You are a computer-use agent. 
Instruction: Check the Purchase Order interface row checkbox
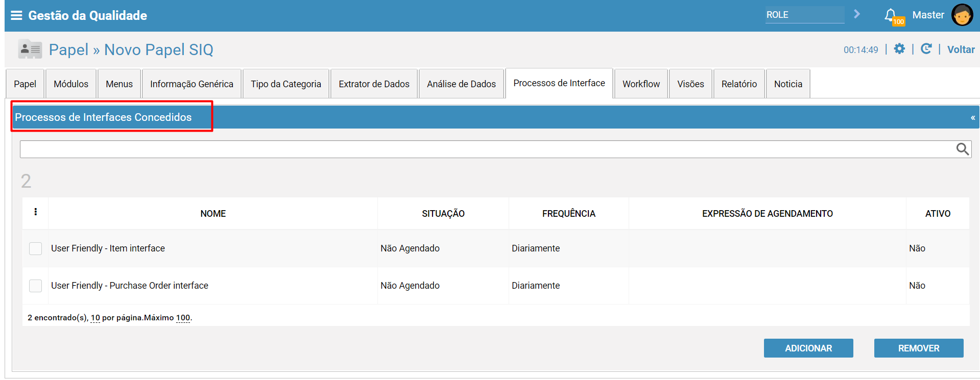pyautogui.click(x=36, y=286)
